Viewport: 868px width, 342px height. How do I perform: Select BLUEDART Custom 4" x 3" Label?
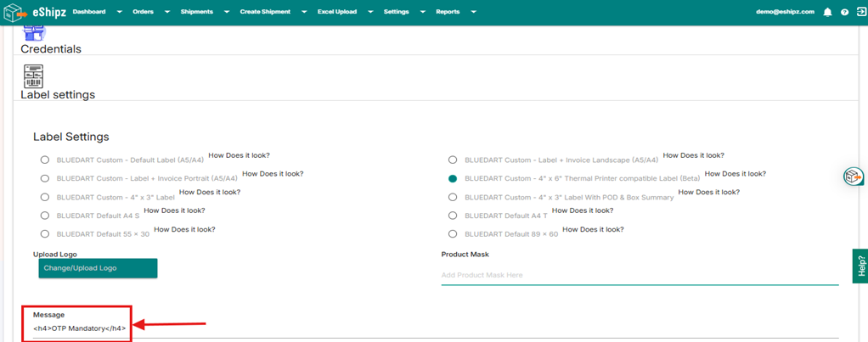pyautogui.click(x=45, y=197)
